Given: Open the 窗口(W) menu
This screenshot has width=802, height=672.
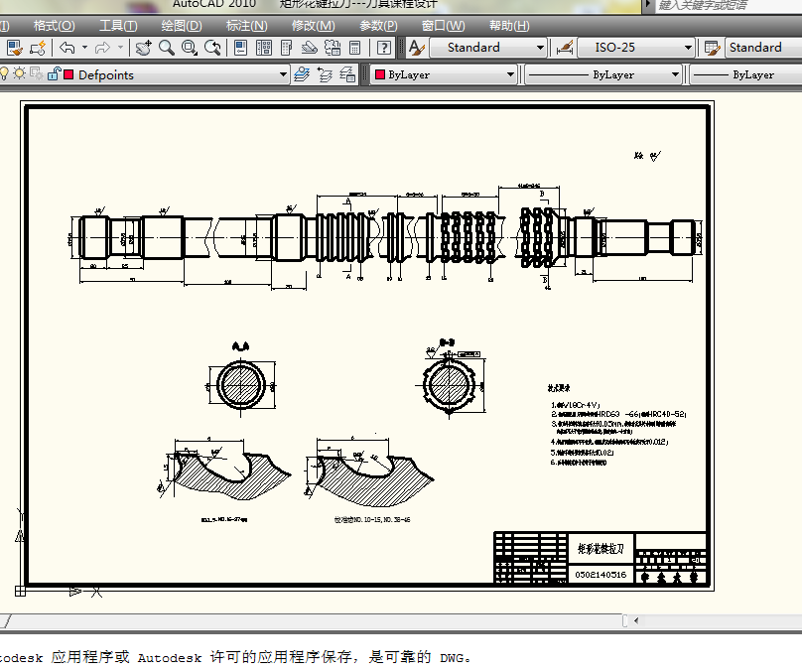Looking at the screenshot, I should click(x=443, y=26).
